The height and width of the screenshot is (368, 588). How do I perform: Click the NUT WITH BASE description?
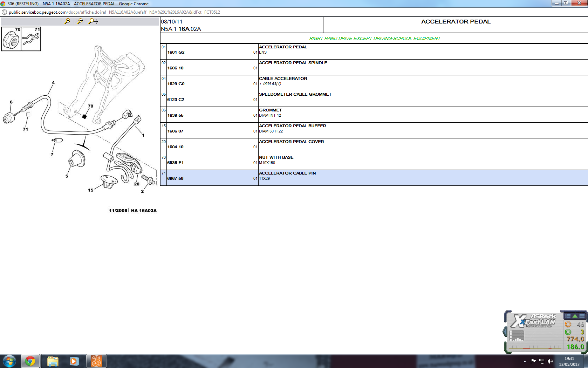pos(276,157)
